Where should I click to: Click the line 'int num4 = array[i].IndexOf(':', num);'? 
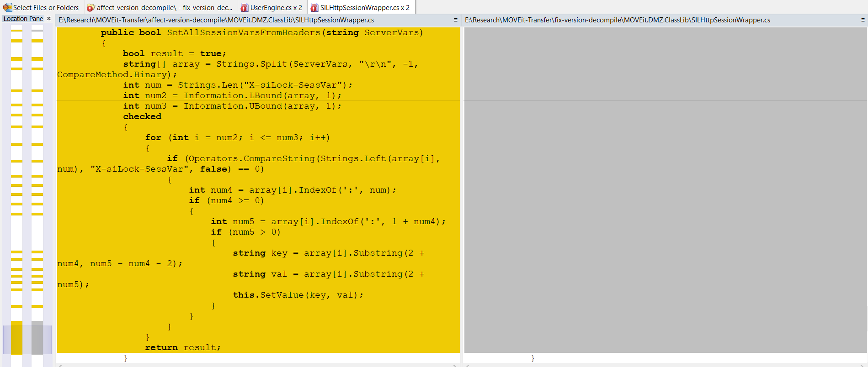tap(293, 190)
